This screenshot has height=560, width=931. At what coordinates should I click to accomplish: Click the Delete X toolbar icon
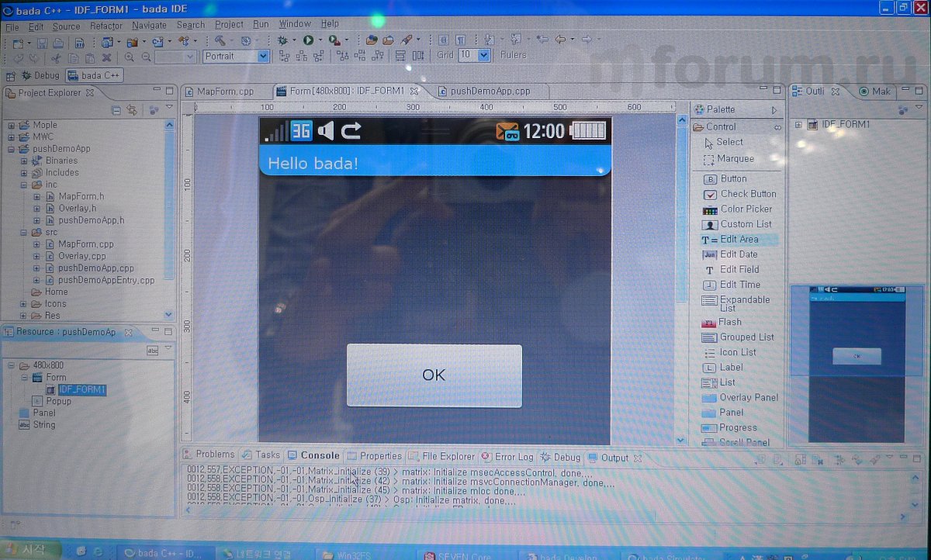(106, 57)
